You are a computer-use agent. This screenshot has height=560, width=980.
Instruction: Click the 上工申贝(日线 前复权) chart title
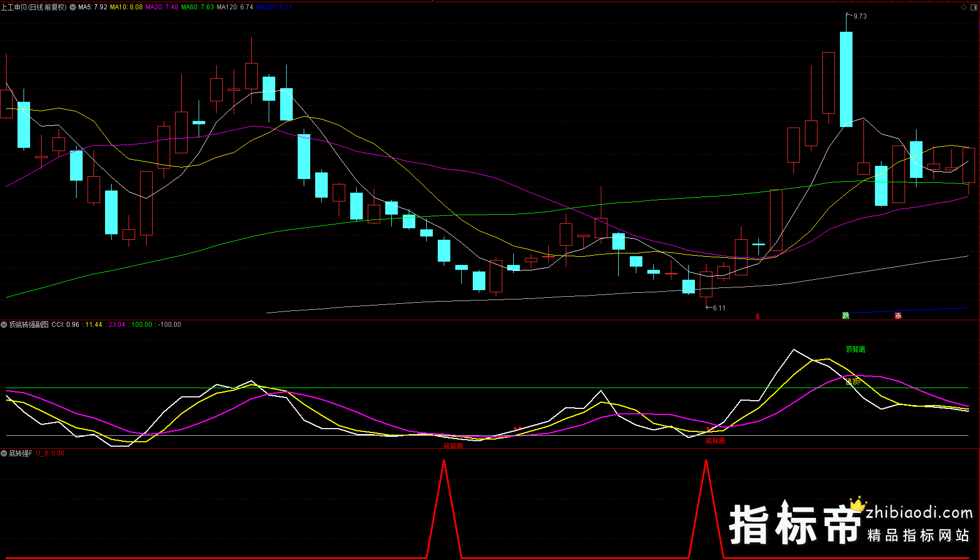[x=34, y=7]
